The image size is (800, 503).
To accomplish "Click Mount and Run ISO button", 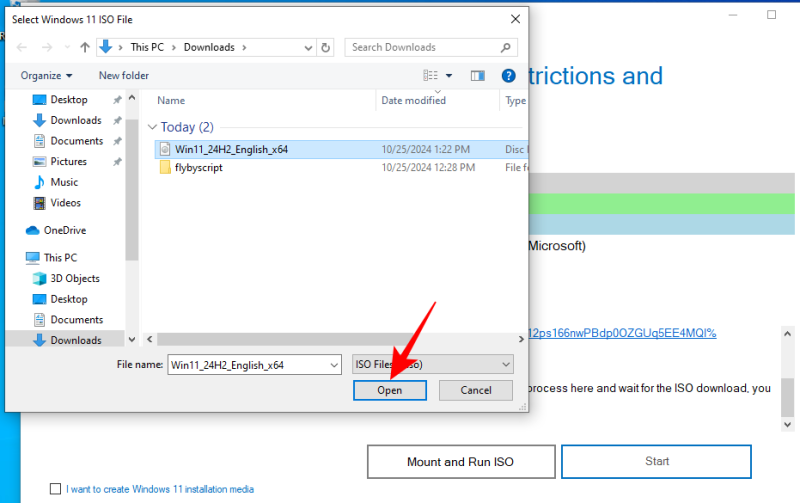I will pyautogui.click(x=460, y=462).
